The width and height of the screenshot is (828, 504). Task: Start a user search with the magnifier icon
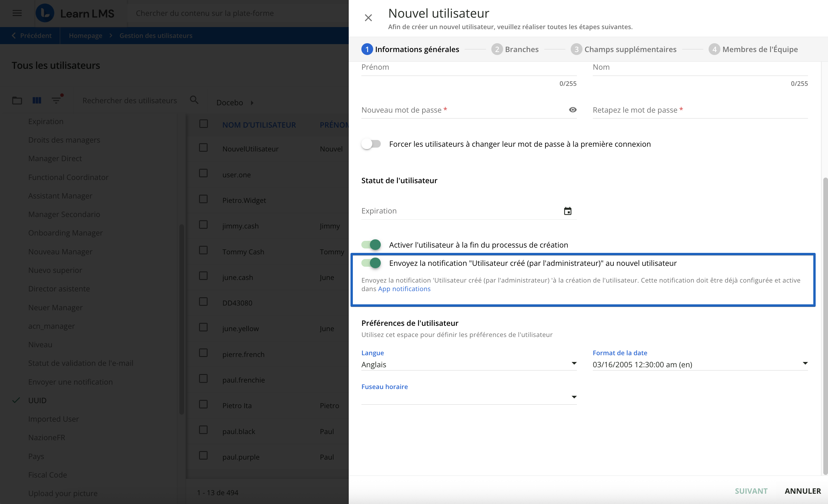point(194,100)
